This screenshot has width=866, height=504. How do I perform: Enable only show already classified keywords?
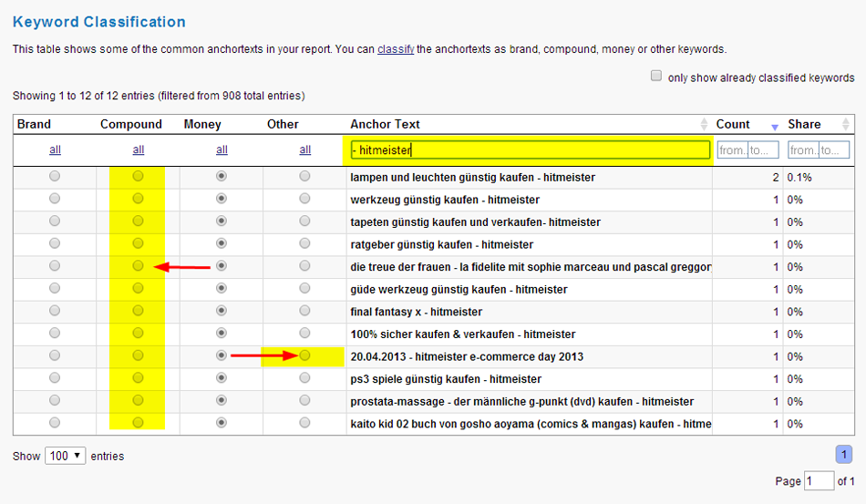(x=656, y=76)
